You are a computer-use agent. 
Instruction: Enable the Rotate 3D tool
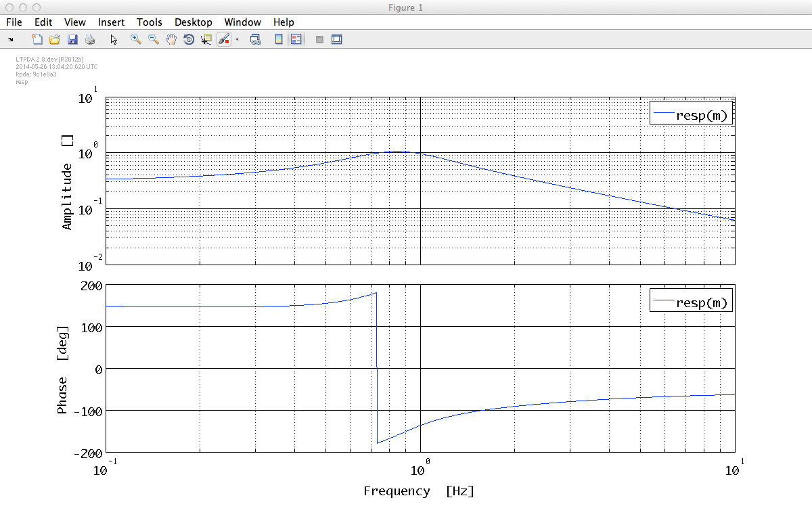(189, 40)
